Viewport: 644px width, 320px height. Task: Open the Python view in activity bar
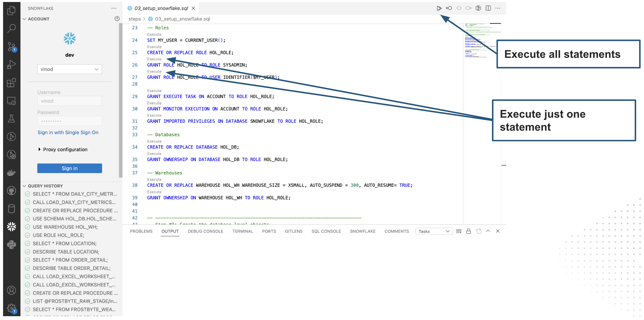click(x=11, y=244)
